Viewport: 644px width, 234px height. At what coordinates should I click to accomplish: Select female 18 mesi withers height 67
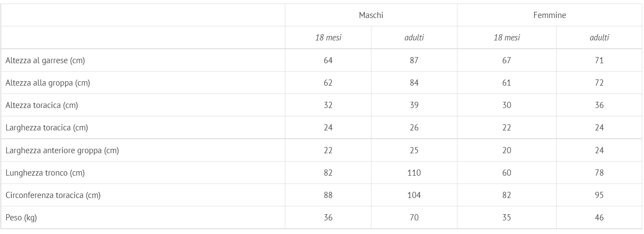pyautogui.click(x=507, y=61)
